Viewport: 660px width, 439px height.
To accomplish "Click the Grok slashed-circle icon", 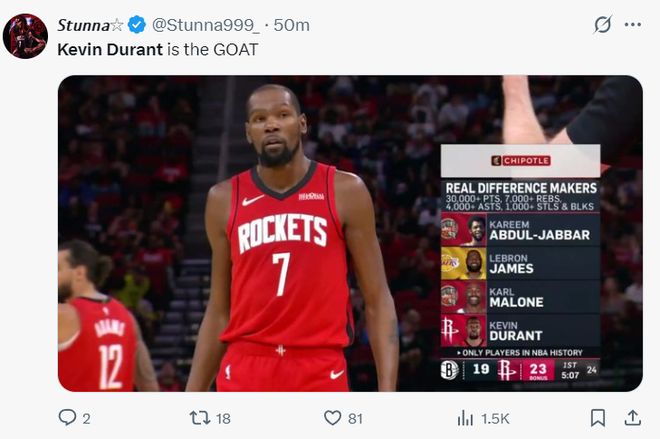I will point(602,25).
